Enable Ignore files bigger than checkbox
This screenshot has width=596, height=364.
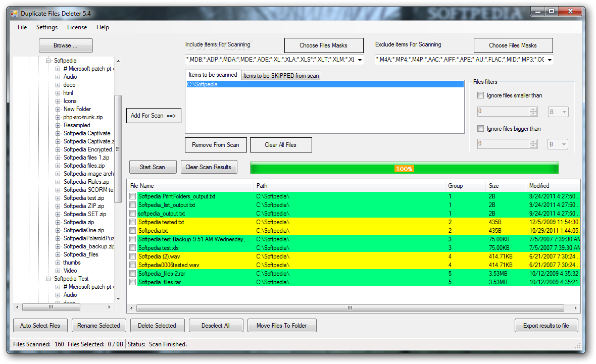(x=480, y=129)
